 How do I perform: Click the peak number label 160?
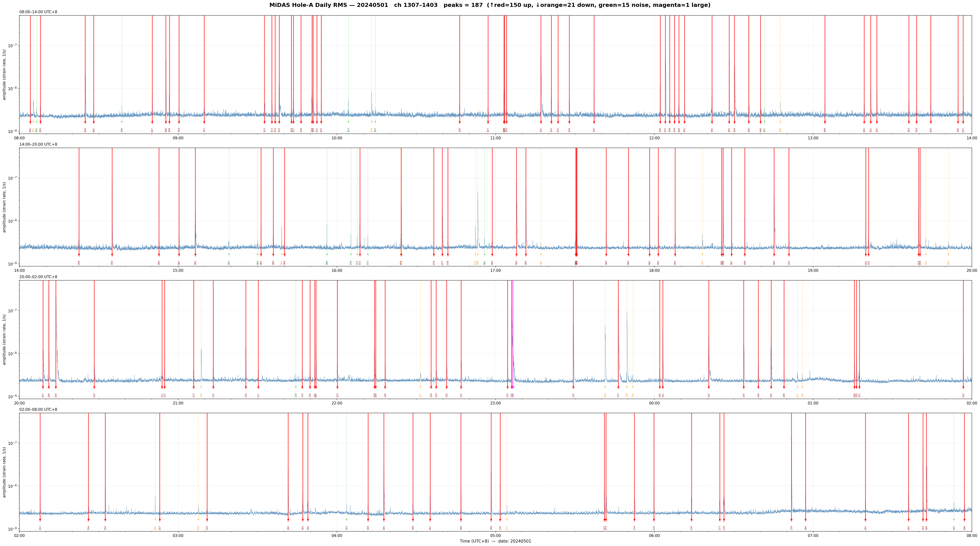point(288,528)
